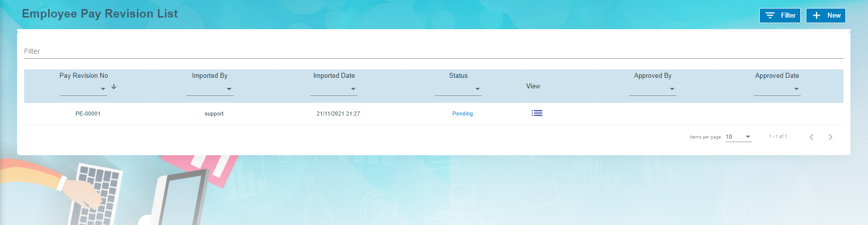868x225 pixels.
Task: Click the Imported Date column header label
Action: click(x=334, y=76)
